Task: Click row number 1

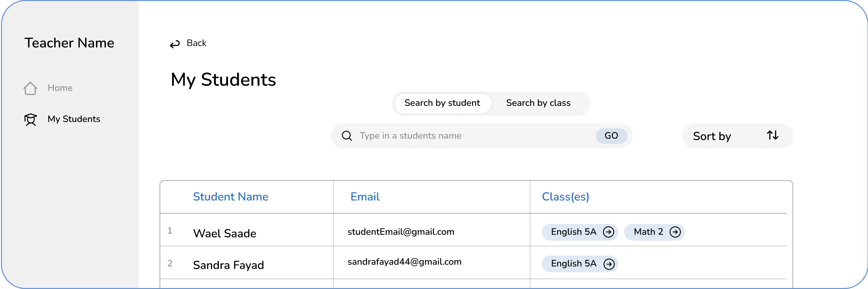Action: [x=170, y=231]
